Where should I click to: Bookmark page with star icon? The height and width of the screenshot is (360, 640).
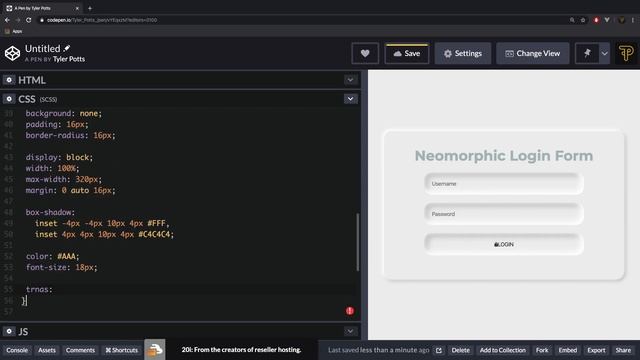pos(583,20)
